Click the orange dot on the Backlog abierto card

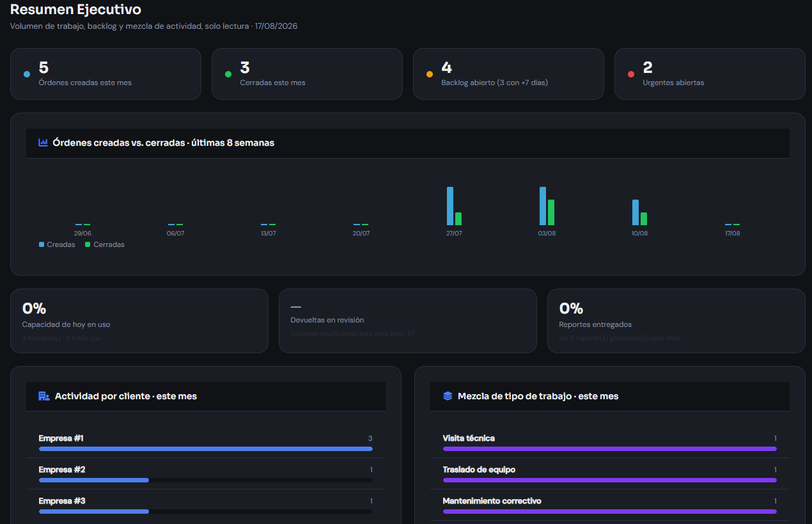tap(430, 74)
